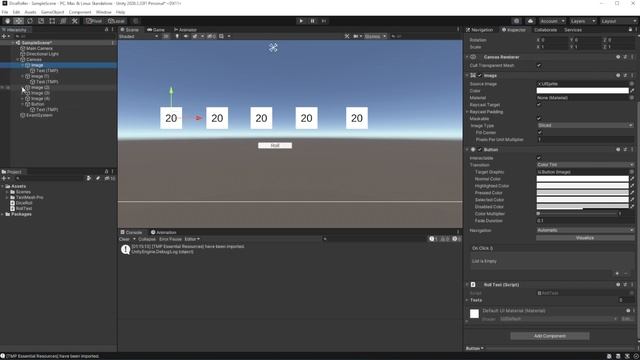Select the Button object in Hierarchy
This screenshot has height=360, width=640.
coord(38,104)
